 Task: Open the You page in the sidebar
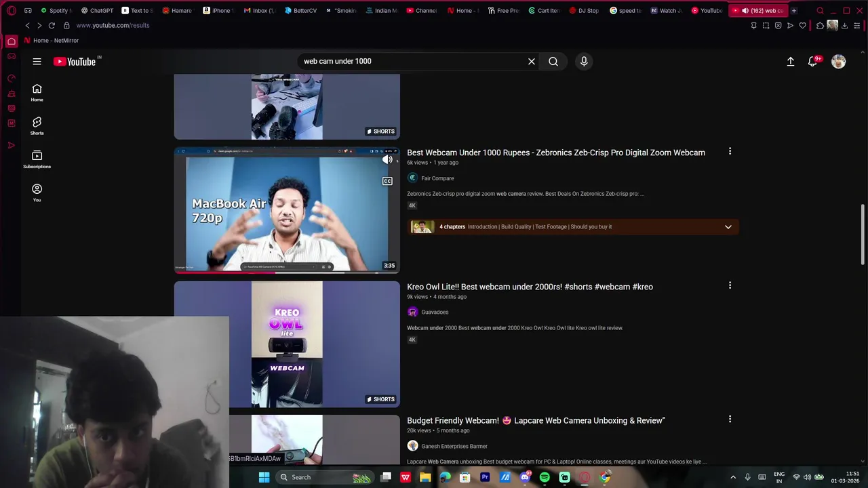click(x=37, y=193)
